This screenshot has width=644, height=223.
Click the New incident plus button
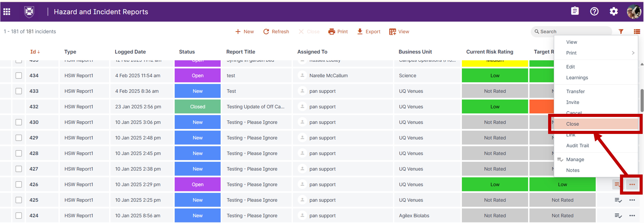(244, 32)
